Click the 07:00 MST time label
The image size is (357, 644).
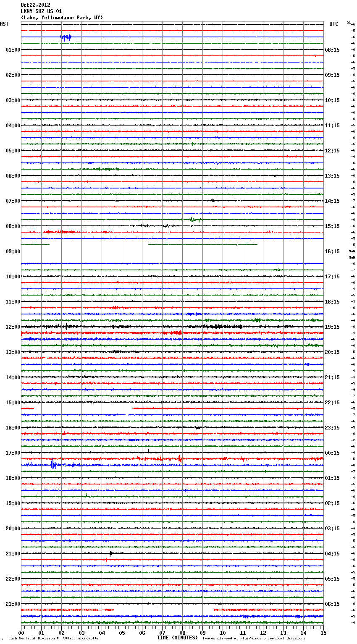pos(13,201)
